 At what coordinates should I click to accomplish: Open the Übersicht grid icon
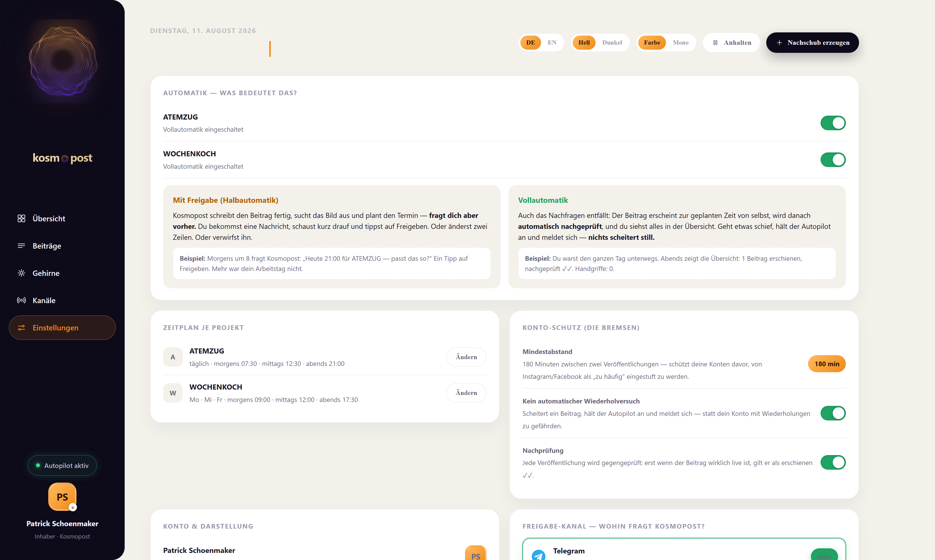coord(21,218)
